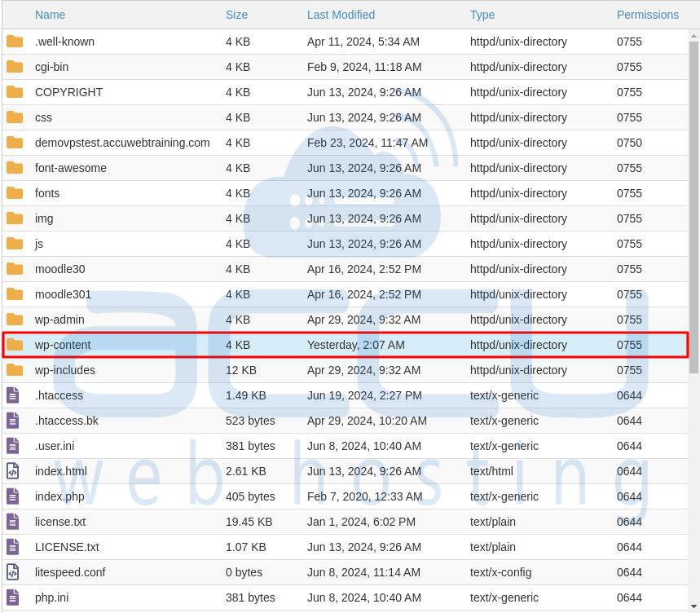Click the moodle30 folder icon
Screen dimensions: 700x613
click(x=15, y=269)
